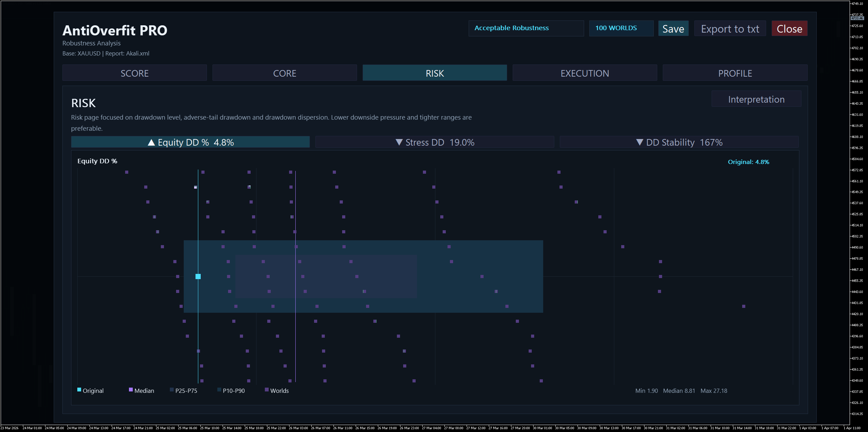868x432 pixels.
Task: Click the P25-P75 legend swatch
Action: [172, 390]
